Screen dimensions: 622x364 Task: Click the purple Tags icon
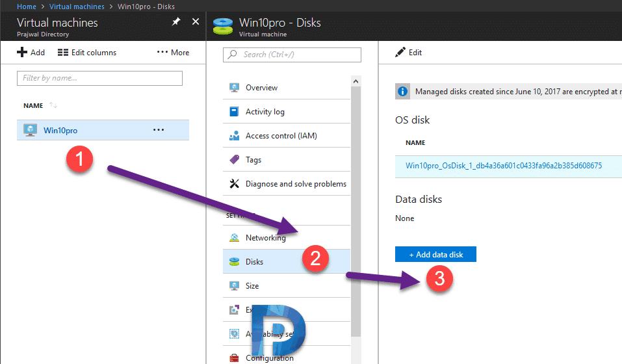coord(234,159)
